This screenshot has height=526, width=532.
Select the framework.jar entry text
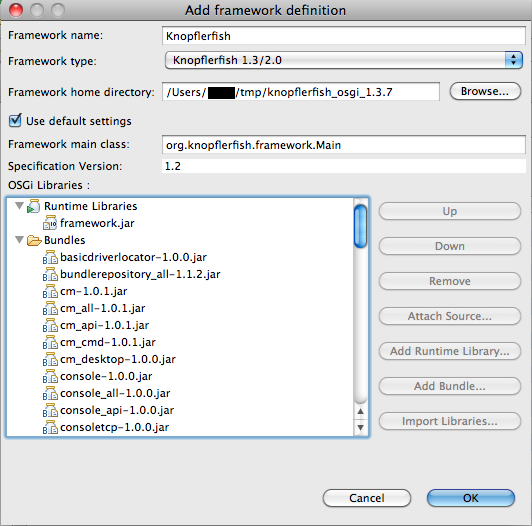click(x=97, y=223)
